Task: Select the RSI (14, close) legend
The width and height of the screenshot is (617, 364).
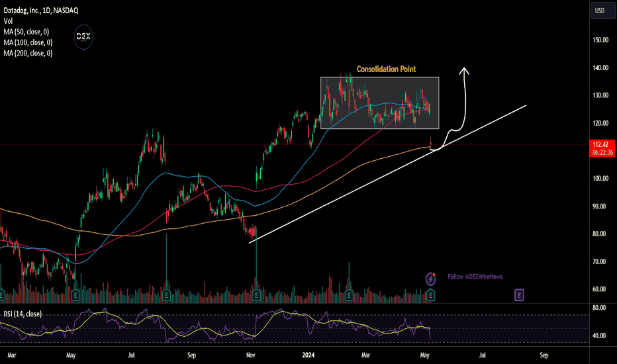Action: tap(23, 314)
